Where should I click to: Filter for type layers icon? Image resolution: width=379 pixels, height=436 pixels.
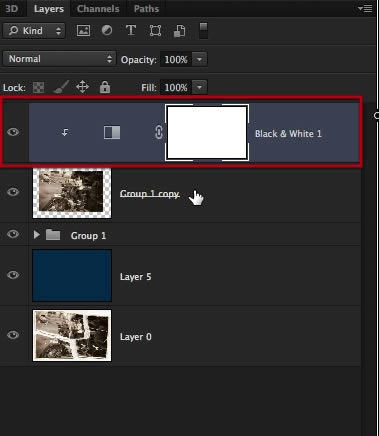(131, 30)
